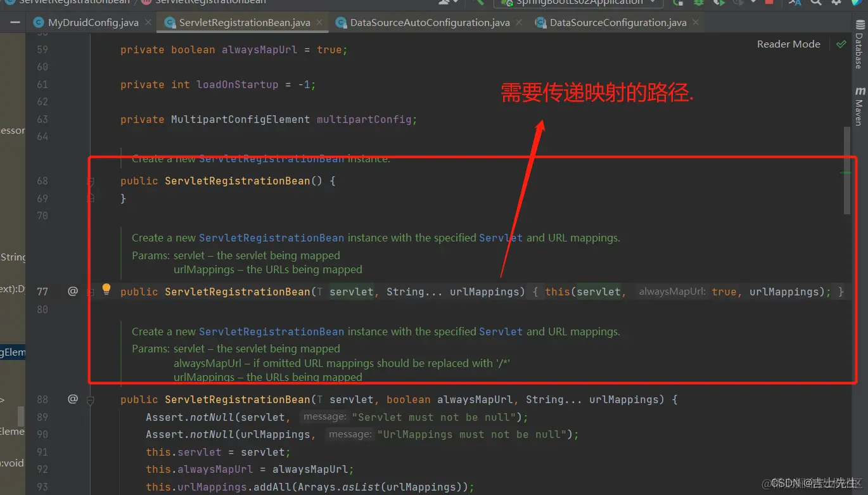This screenshot has height=495, width=868.
Task: Click the multipartConfig field name on line 63
Action: click(364, 119)
